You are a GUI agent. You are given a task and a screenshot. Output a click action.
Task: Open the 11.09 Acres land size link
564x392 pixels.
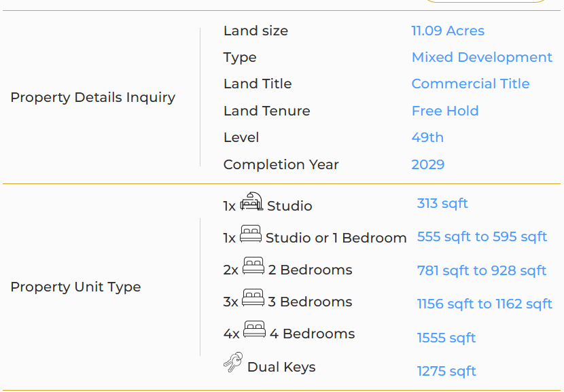tap(448, 31)
